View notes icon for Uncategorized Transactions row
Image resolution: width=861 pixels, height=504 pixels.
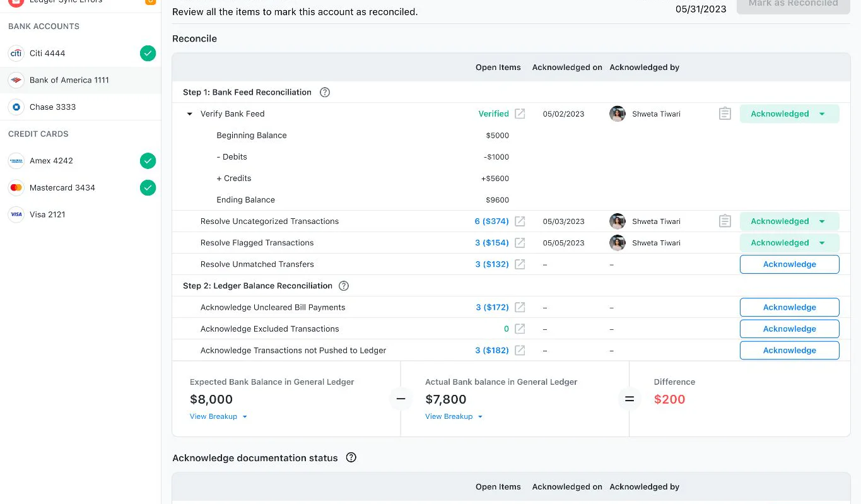click(725, 221)
